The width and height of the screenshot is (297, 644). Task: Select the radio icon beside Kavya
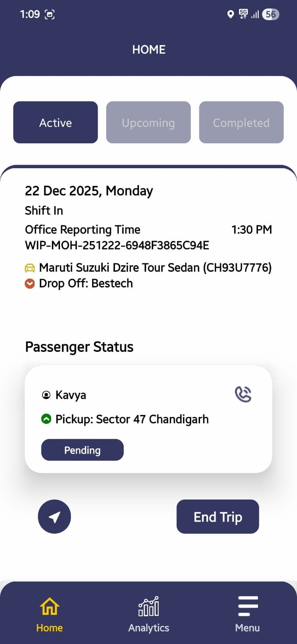(x=46, y=395)
